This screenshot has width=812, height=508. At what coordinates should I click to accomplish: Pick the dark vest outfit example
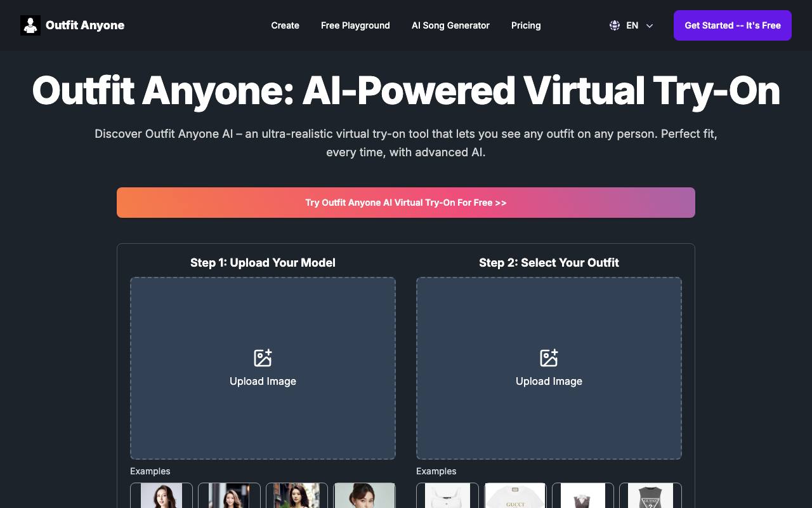tap(583, 495)
